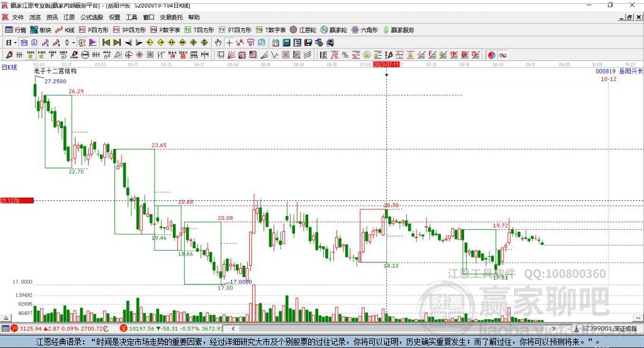Click the 日K线 chart label
The width and height of the screenshot is (644, 348).
click(9, 67)
